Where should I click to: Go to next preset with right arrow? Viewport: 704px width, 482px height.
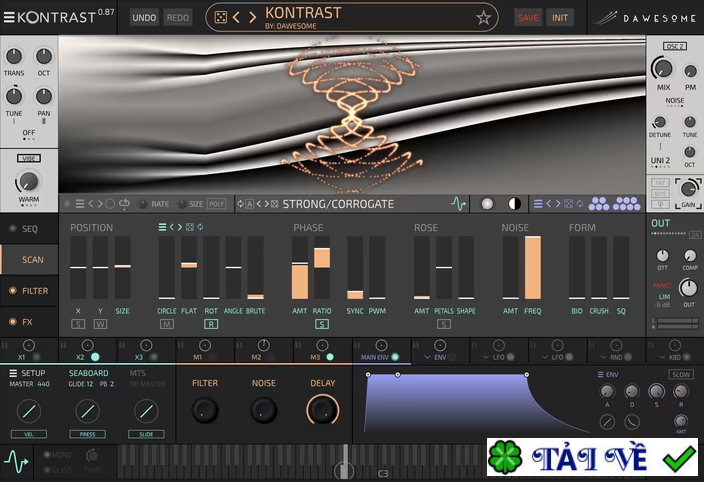coord(252,18)
